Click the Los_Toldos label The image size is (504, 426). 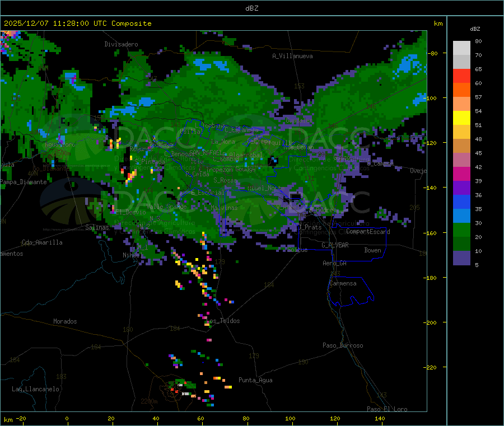224,321
